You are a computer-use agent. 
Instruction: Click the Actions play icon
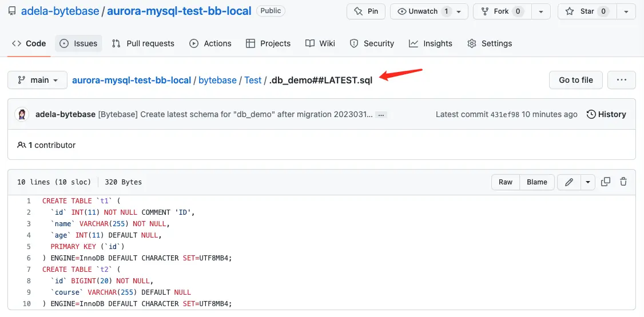pos(194,43)
